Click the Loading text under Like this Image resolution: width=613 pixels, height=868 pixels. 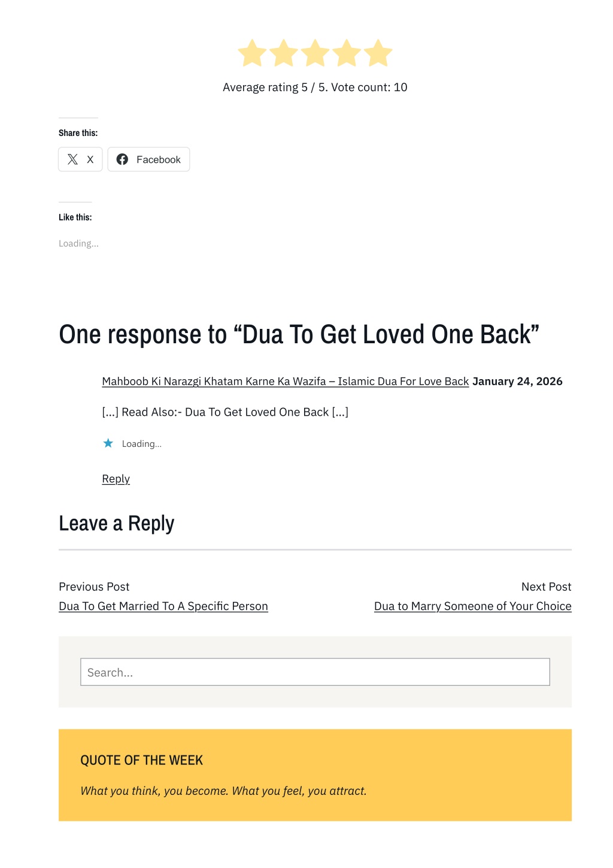[78, 243]
